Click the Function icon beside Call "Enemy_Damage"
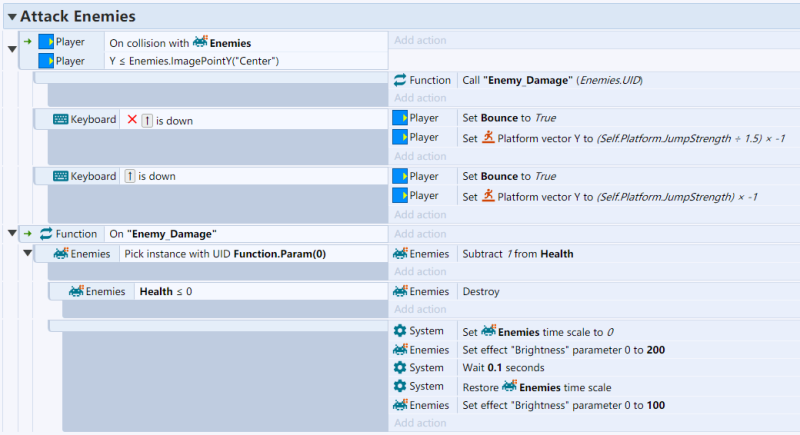The image size is (800, 435). 401,80
